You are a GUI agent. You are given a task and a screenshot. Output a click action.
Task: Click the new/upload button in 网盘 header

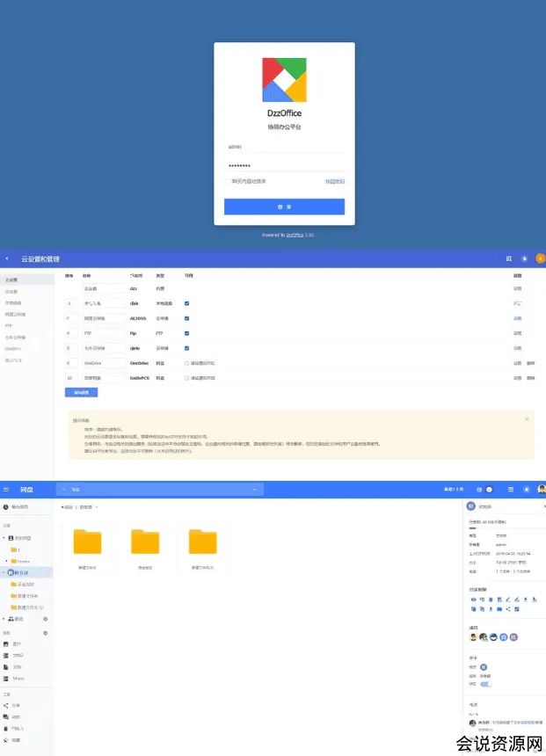(x=454, y=490)
